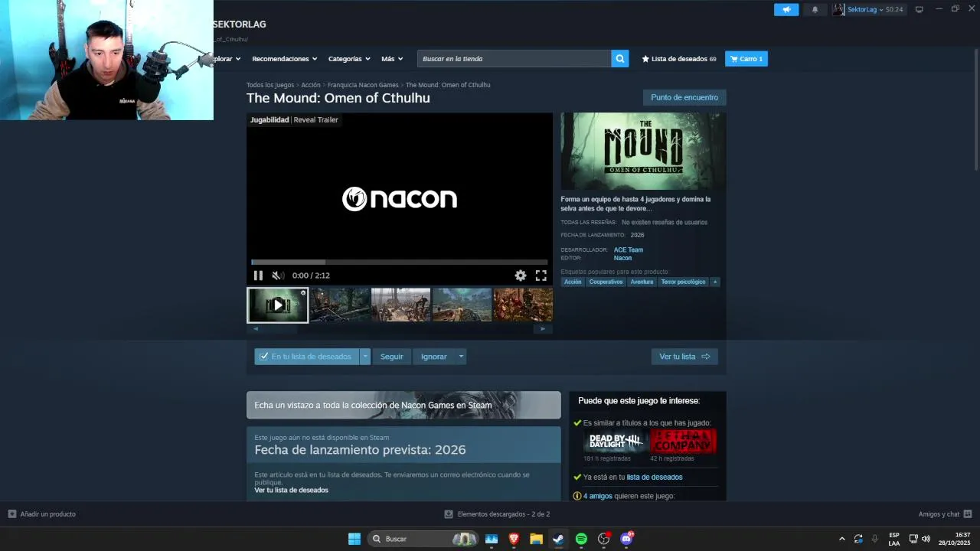980x551 pixels.
Task: Click left arrow of thumbnail strip
Action: coord(256,329)
